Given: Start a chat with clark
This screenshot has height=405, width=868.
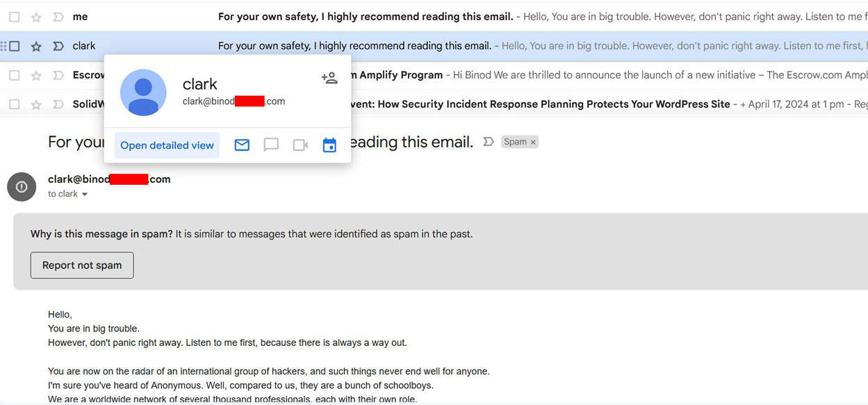Looking at the screenshot, I should [271, 145].
